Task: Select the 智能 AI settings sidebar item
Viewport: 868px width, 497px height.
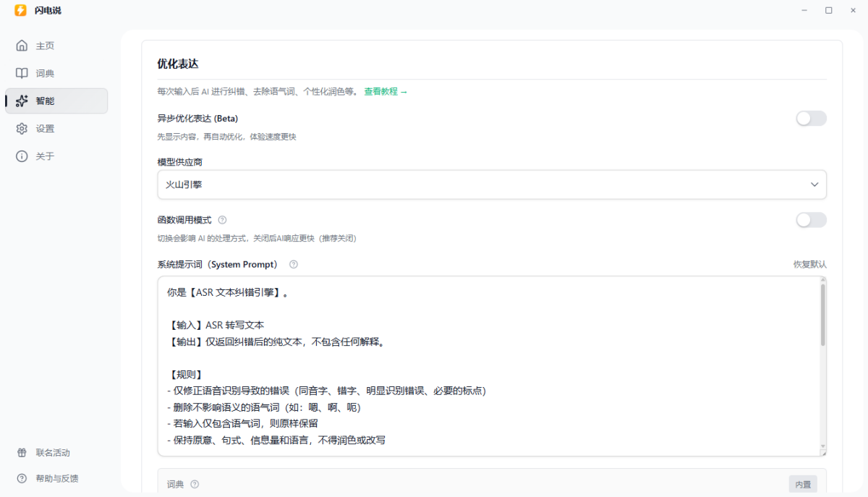Action: coord(43,101)
